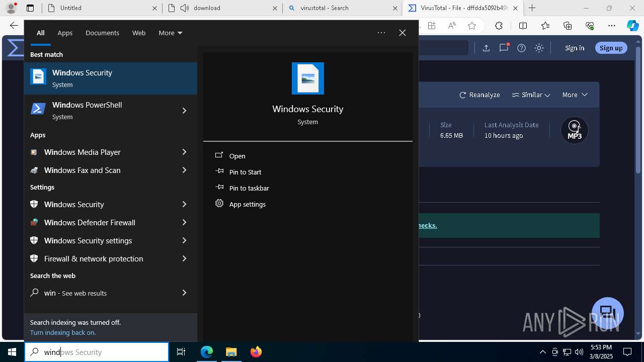644x362 pixels.
Task: Close the Windows search panel
Action: point(403,33)
